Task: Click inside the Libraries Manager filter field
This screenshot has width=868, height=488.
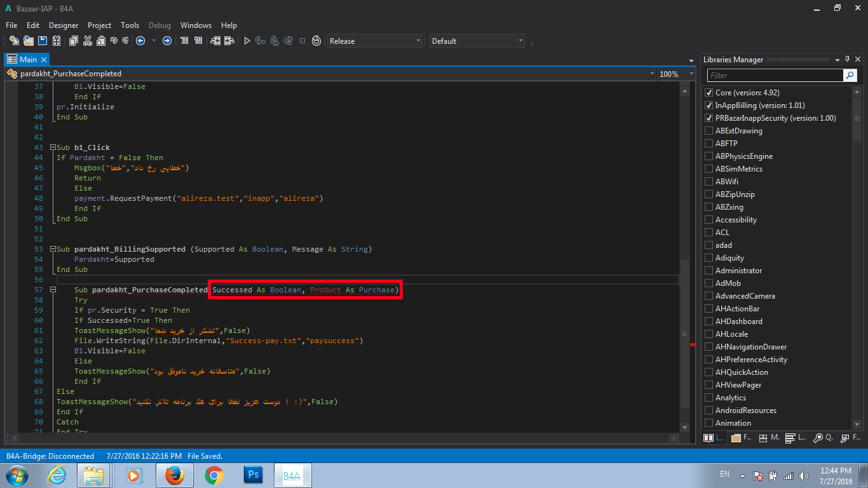Action: (x=775, y=75)
